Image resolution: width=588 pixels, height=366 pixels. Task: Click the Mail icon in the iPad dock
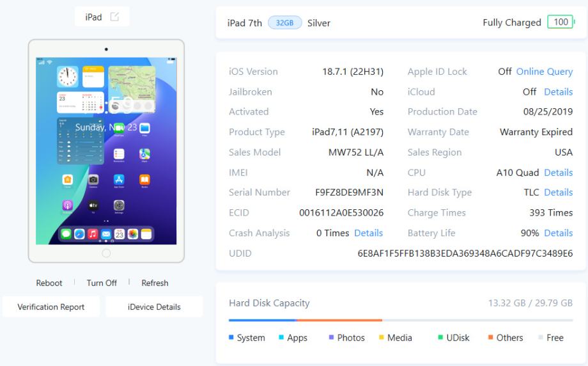tap(106, 234)
